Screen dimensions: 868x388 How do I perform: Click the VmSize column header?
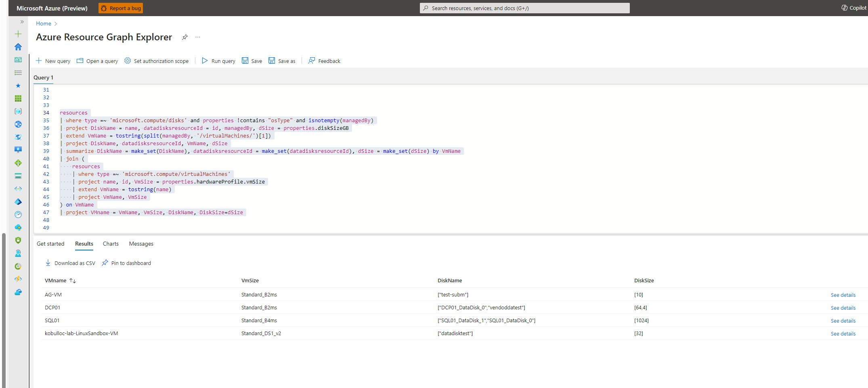[x=250, y=280]
